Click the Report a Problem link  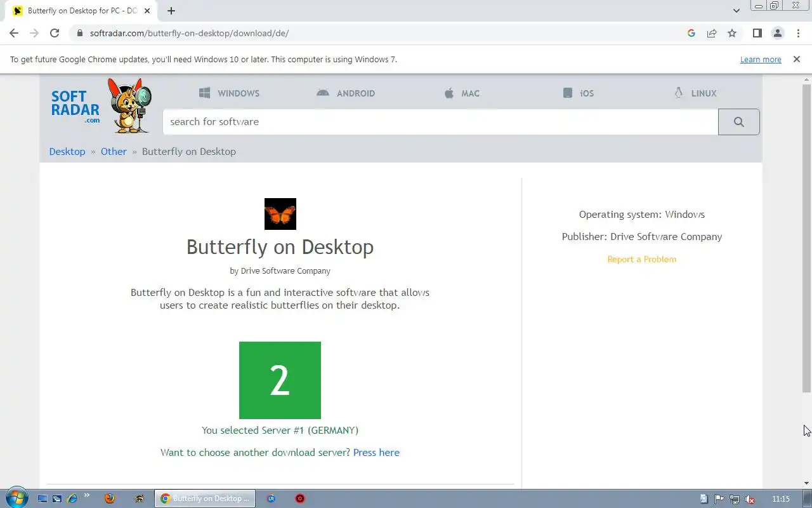pyautogui.click(x=642, y=259)
